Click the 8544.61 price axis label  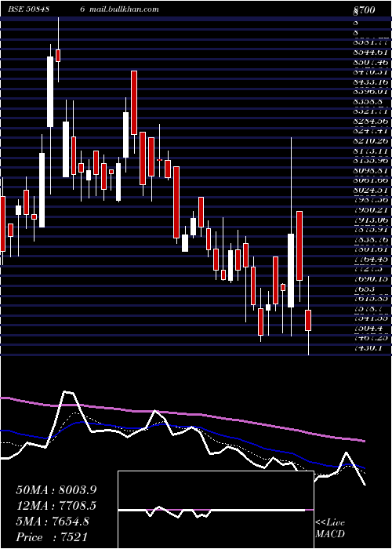(x=370, y=53)
